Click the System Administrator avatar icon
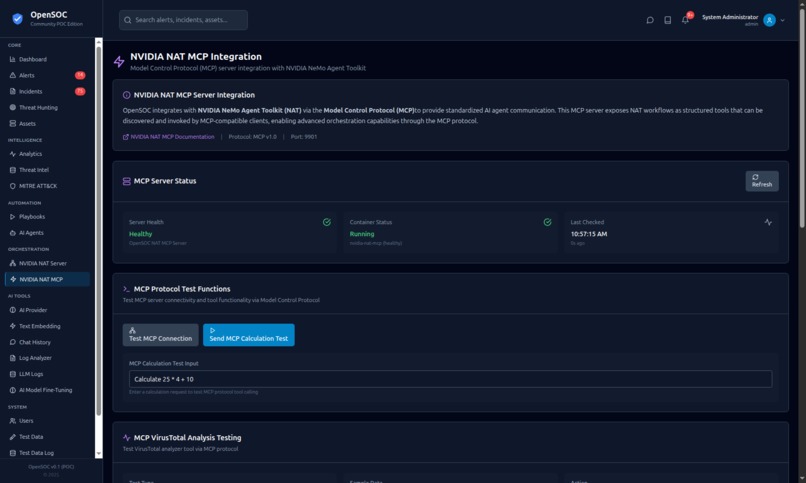806x483 pixels. pos(769,20)
